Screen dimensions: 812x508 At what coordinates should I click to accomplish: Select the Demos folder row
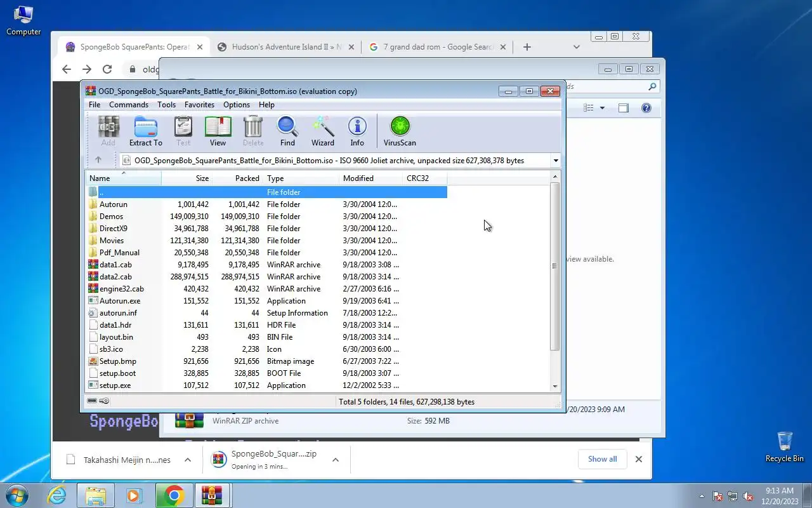266,217
